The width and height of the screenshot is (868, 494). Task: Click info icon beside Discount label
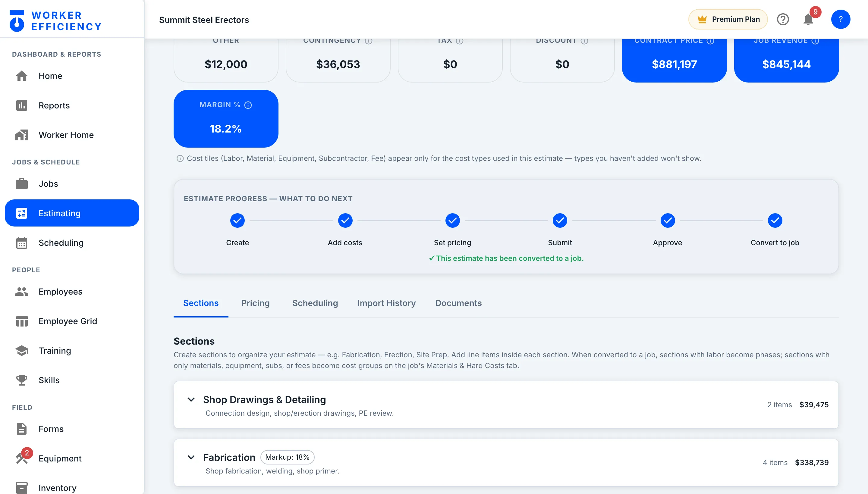point(584,41)
